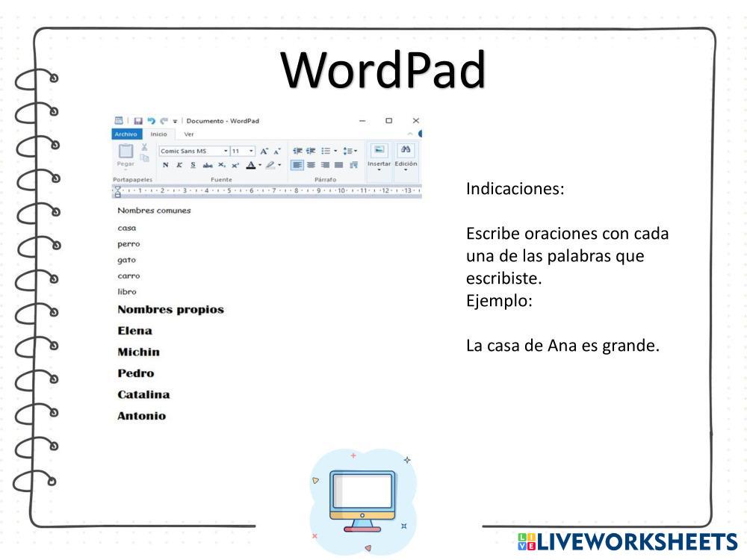The height and width of the screenshot is (560, 747).
Task: Toggle underline formatting with the S button
Action: (x=193, y=165)
